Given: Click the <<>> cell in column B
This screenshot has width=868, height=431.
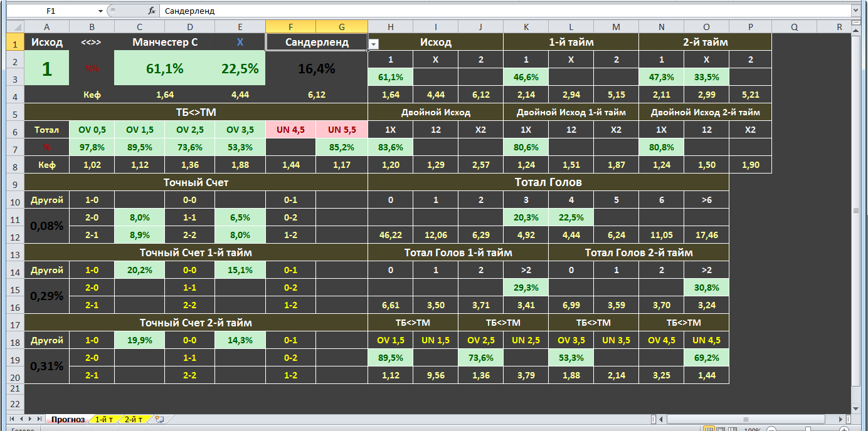Looking at the screenshot, I should pyautogui.click(x=92, y=43).
